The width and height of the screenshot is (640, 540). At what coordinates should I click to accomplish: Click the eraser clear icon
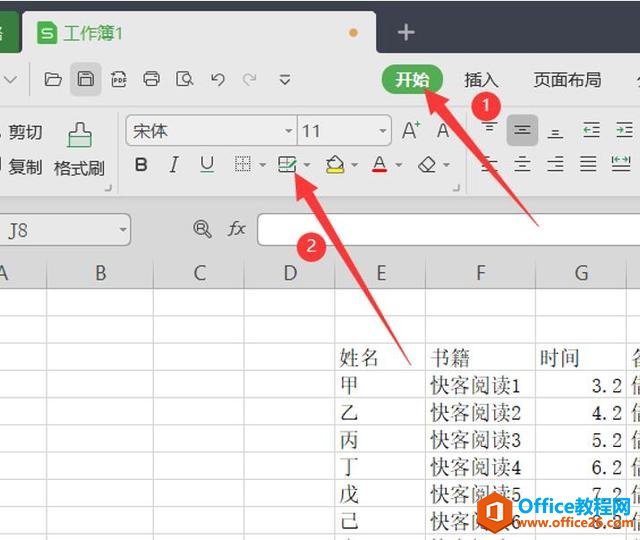[427, 165]
